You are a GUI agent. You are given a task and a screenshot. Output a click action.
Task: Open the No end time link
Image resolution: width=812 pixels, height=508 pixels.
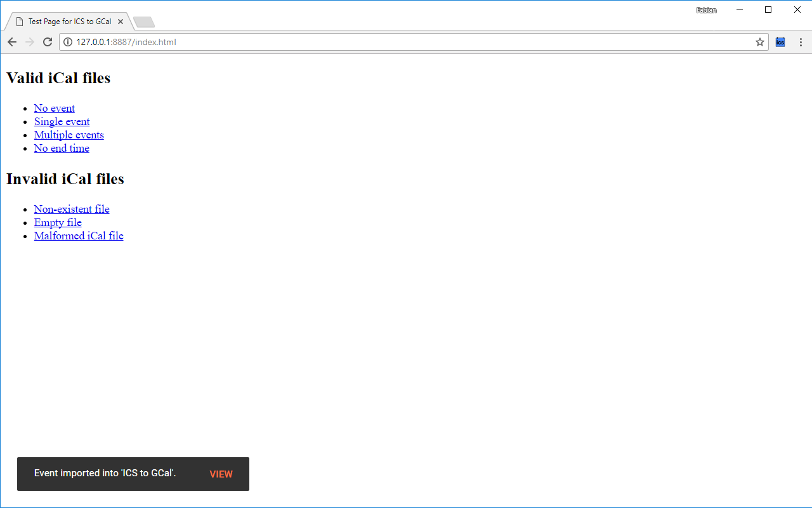coord(62,148)
